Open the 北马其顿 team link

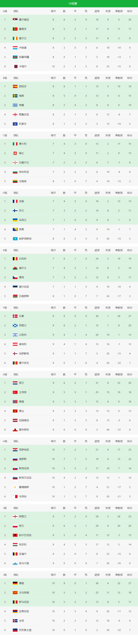(x=24, y=593)
